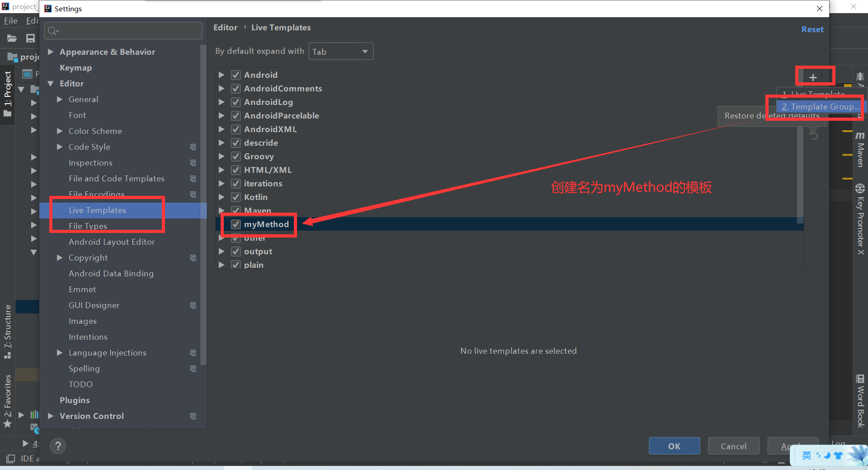The image size is (868, 470).
Task: Expand the Version Control section
Action: 51,416
